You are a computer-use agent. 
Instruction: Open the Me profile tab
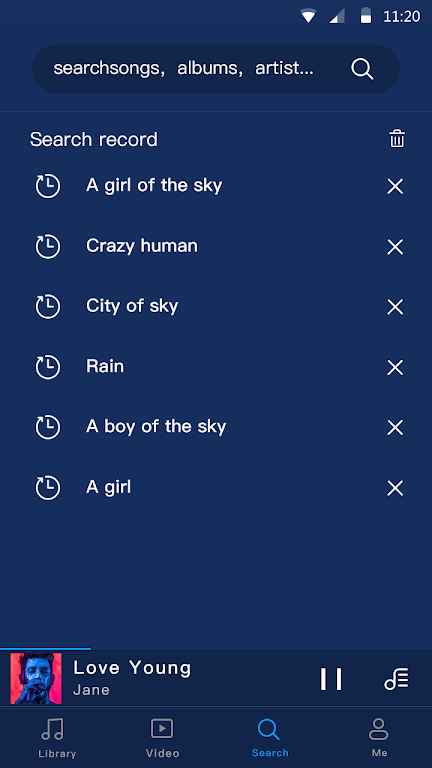point(379,738)
